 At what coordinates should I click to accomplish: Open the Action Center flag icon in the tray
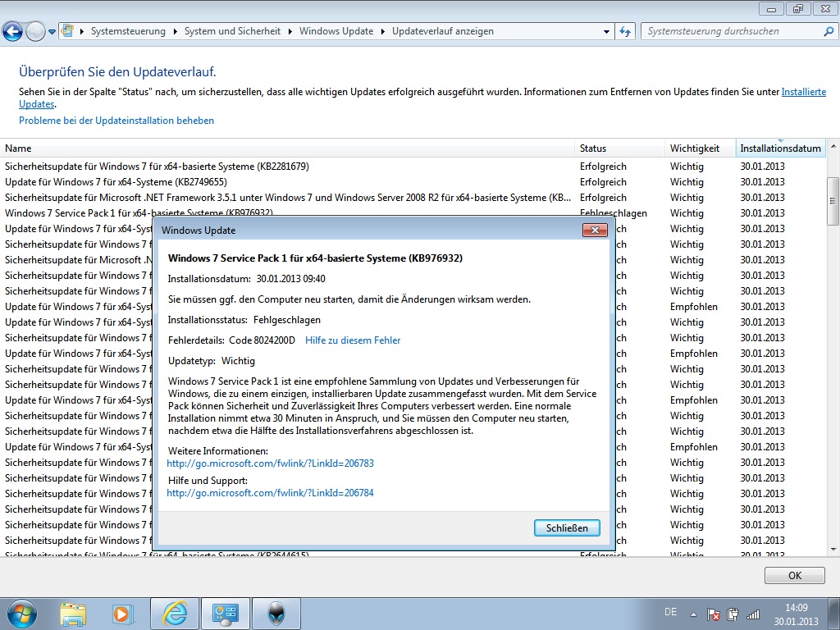(713, 614)
